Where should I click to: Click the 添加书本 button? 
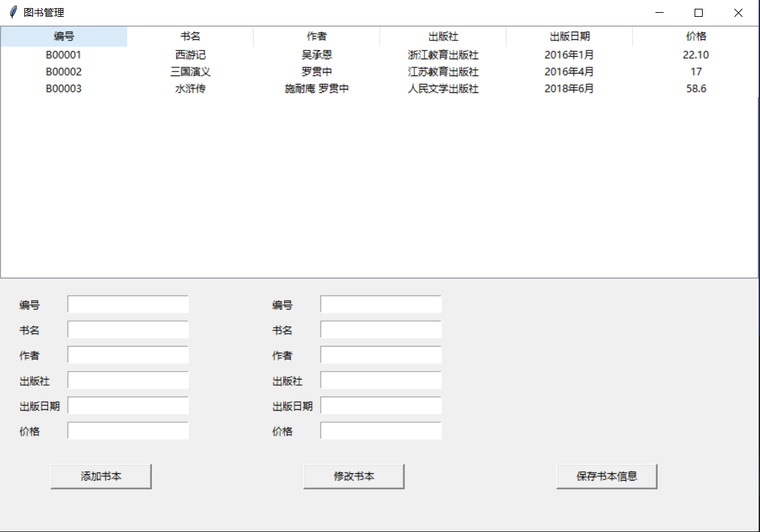click(x=100, y=476)
